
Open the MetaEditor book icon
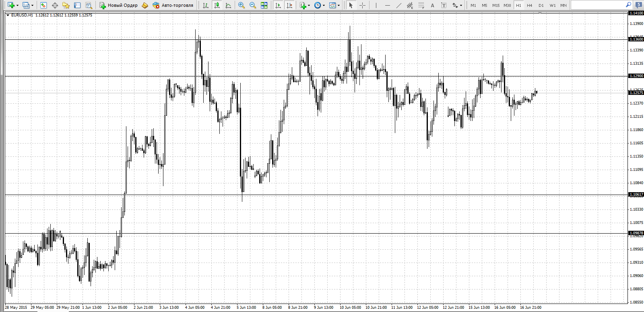click(145, 5)
